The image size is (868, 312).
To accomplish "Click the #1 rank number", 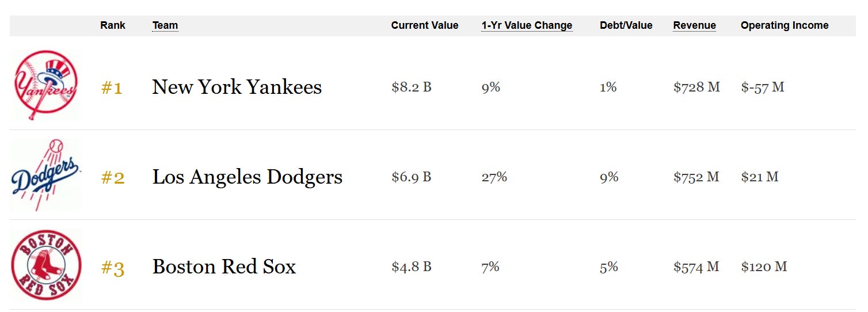I will click(x=112, y=88).
